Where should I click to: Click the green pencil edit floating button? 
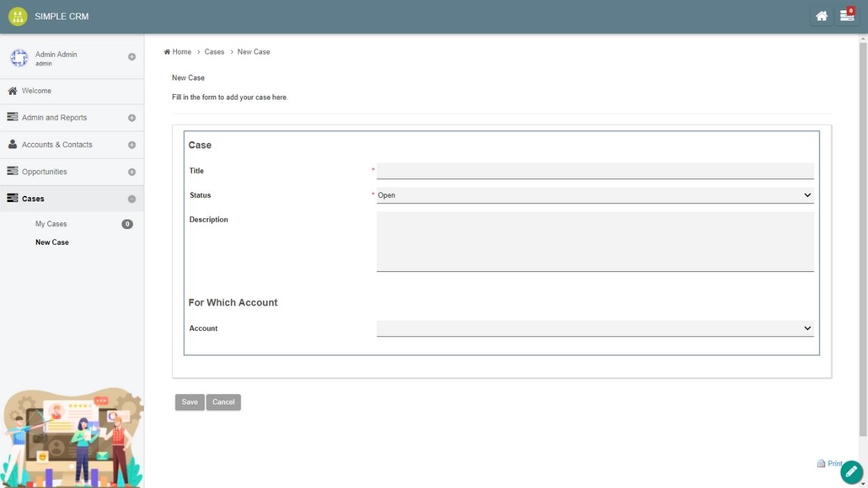click(851, 472)
